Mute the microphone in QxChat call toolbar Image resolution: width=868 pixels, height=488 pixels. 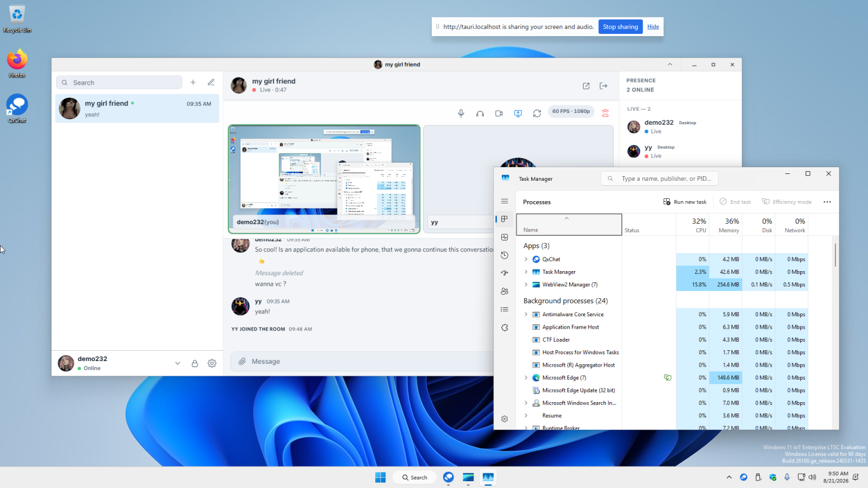(x=461, y=114)
